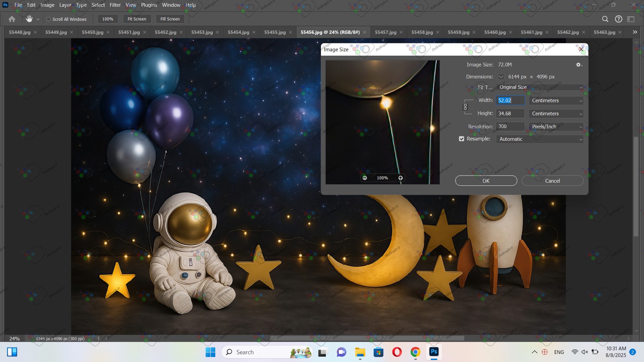
Task: Open the Resample Automatic method dropdown
Action: [x=539, y=139]
